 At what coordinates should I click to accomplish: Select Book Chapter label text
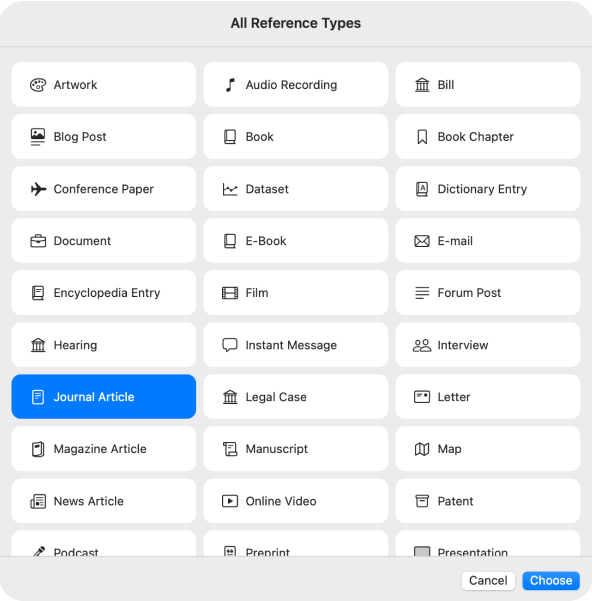tap(476, 137)
